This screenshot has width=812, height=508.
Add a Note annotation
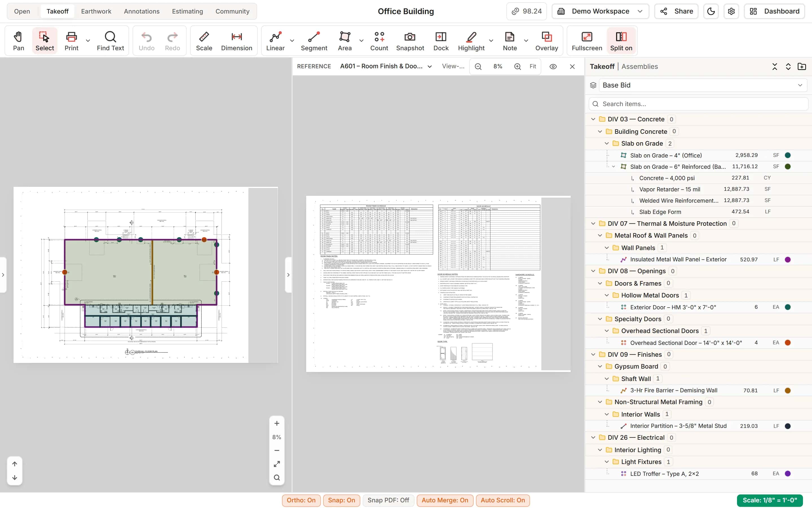pyautogui.click(x=510, y=41)
